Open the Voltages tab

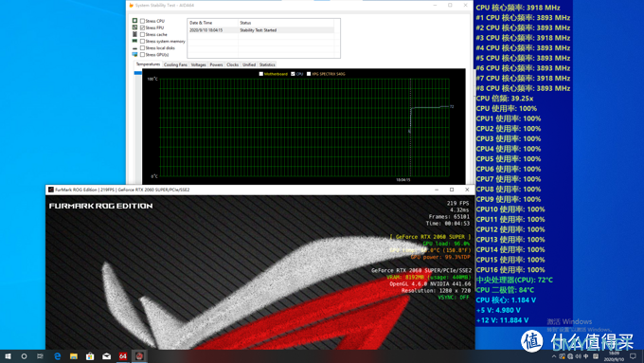[198, 64]
